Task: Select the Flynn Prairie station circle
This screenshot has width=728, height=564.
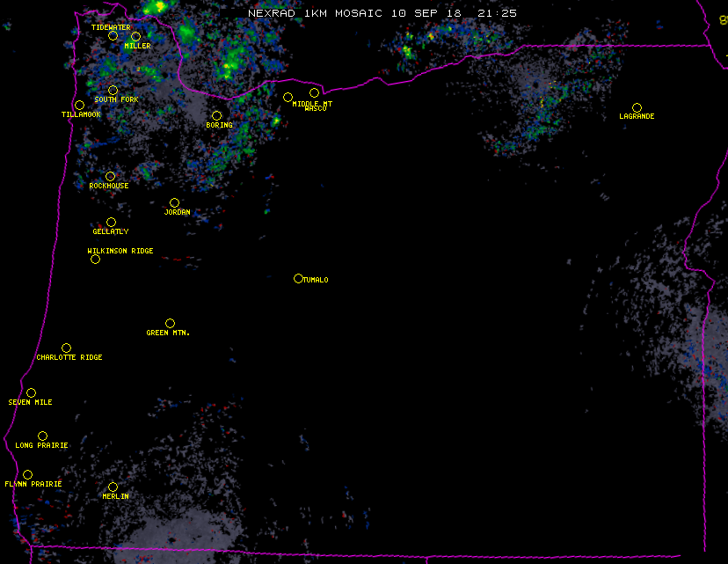Action: [x=27, y=474]
